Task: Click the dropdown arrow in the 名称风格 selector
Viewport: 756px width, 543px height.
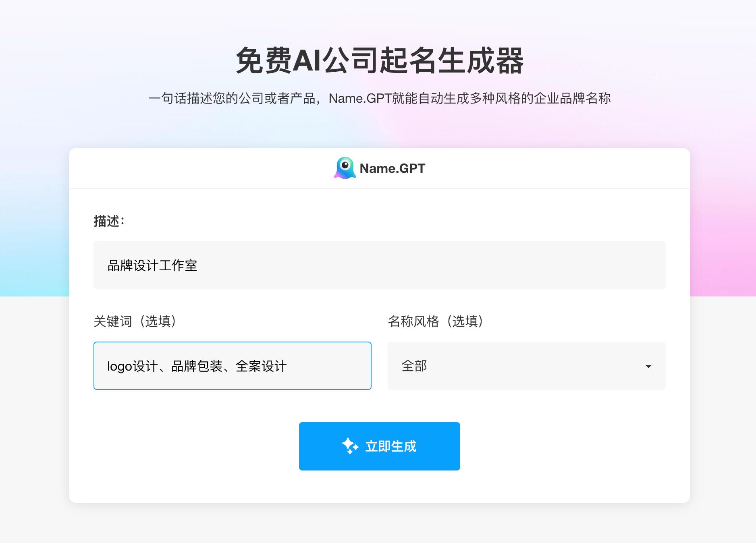Action: [648, 366]
